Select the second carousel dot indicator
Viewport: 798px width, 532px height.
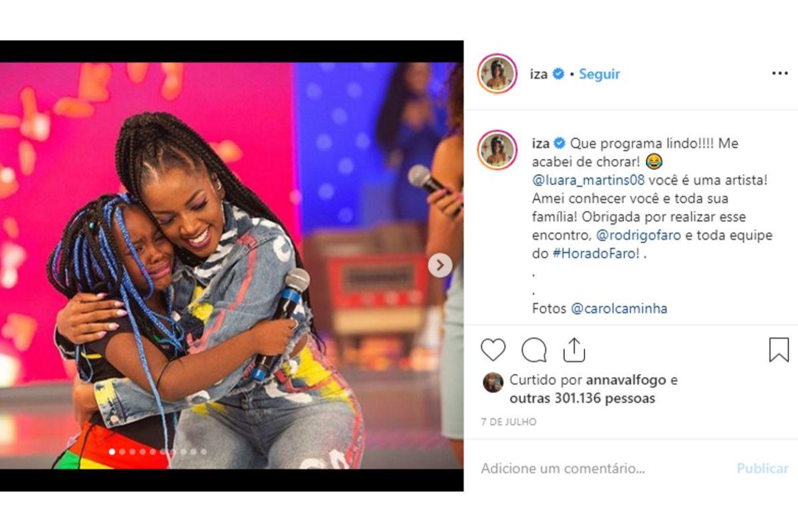[122, 452]
